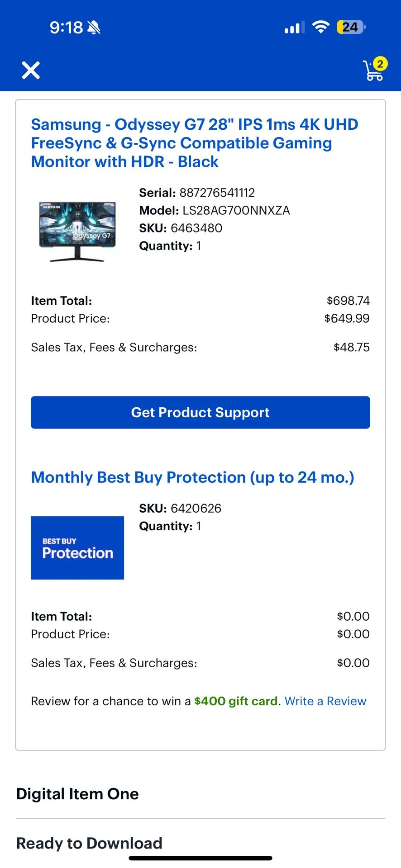Expand the Ready to Download section
The width and height of the screenshot is (401, 868).
click(89, 843)
